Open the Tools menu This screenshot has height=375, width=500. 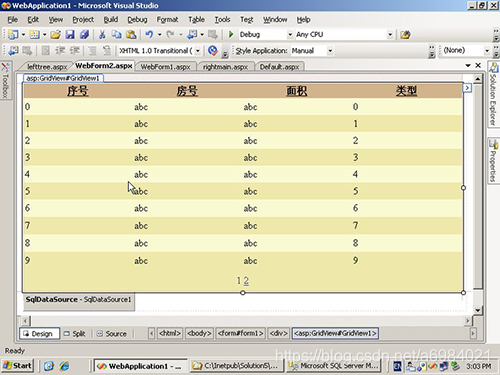click(222, 20)
